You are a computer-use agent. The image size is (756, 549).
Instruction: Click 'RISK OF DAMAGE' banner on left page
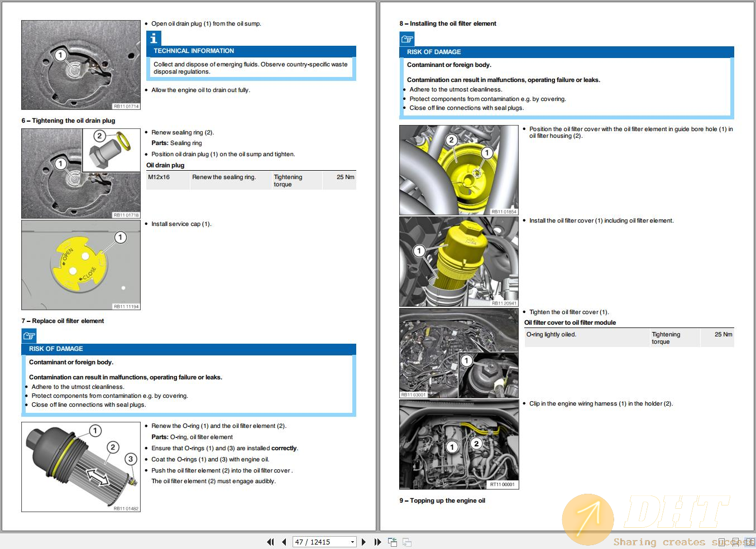pos(189,349)
